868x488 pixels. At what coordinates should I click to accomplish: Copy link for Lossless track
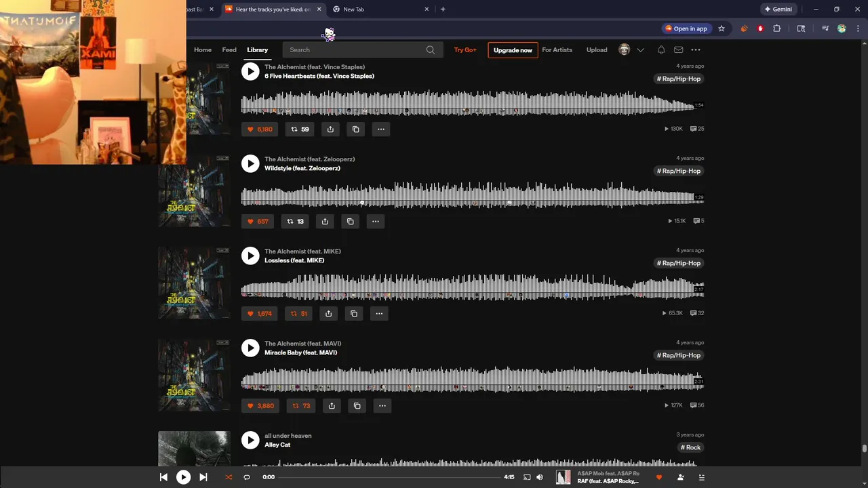(353, 313)
